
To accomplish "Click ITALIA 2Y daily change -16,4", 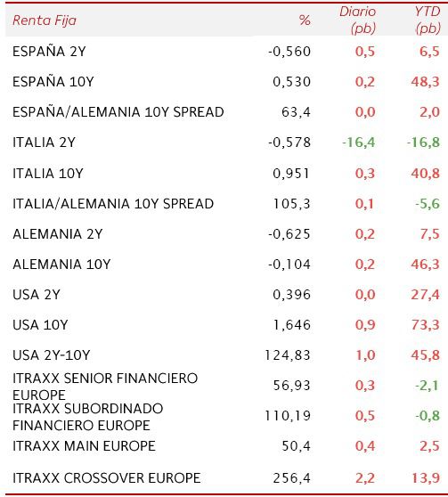I will (x=359, y=143).
